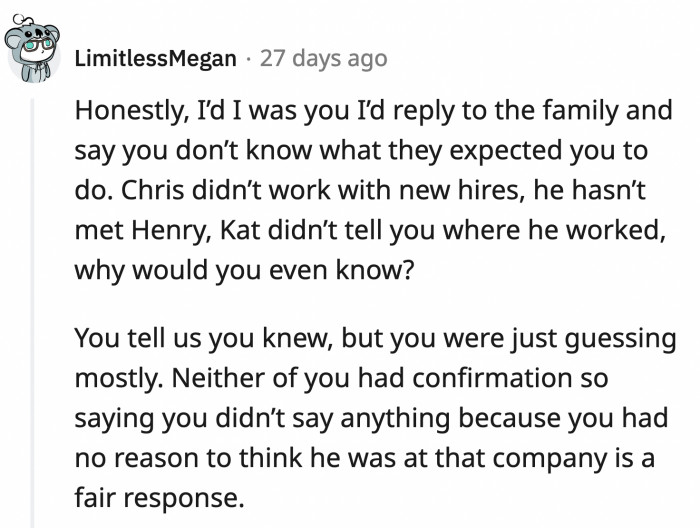The width and height of the screenshot is (700, 528).
Task: Click the dot separator after the username
Action: tap(248, 59)
